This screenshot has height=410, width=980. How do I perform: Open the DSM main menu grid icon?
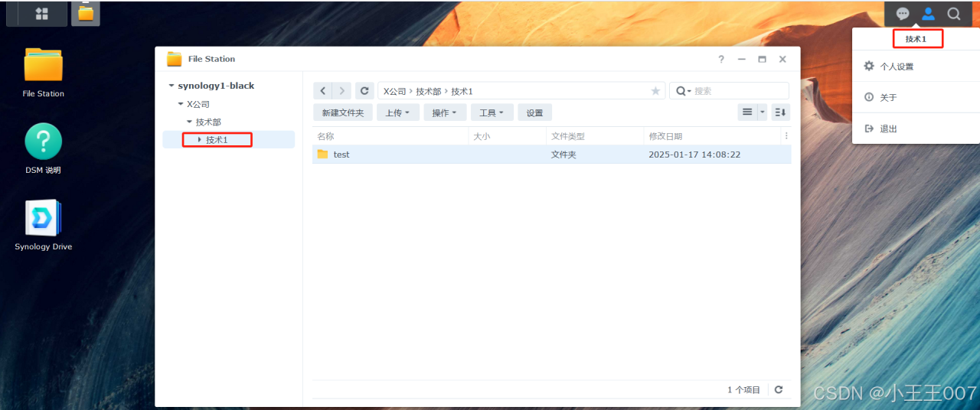click(41, 14)
